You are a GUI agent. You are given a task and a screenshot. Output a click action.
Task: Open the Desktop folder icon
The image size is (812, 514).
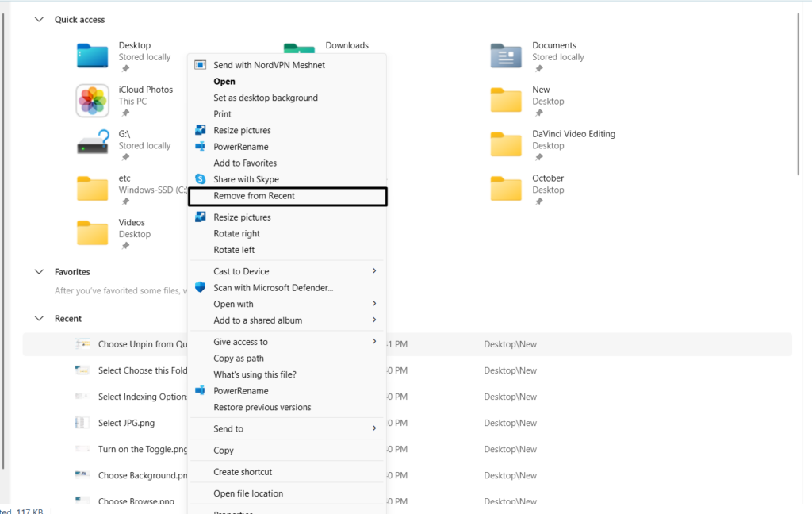coord(93,56)
